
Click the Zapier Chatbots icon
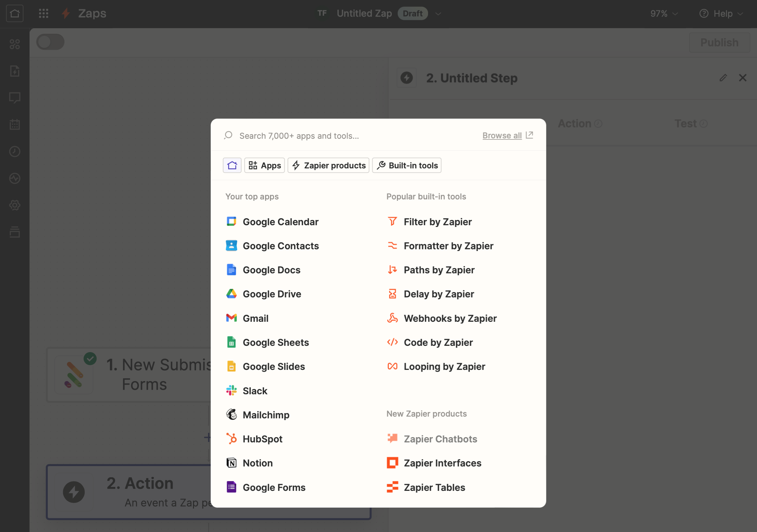click(392, 439)
